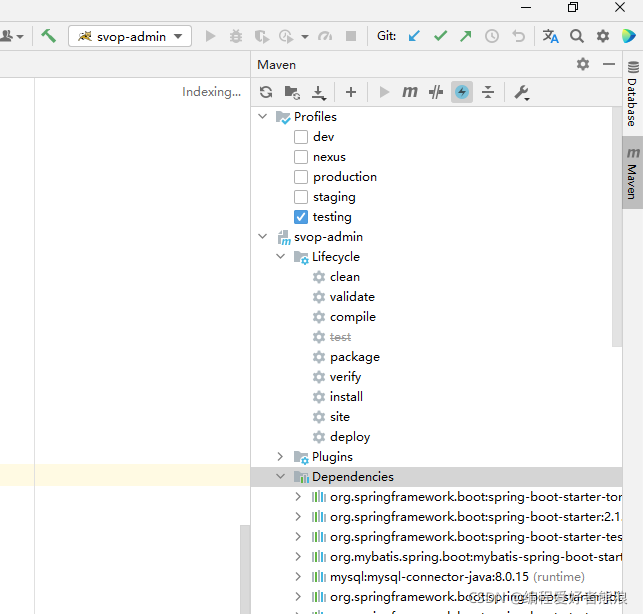Open the user account dropdown icon

pos(11,36)
